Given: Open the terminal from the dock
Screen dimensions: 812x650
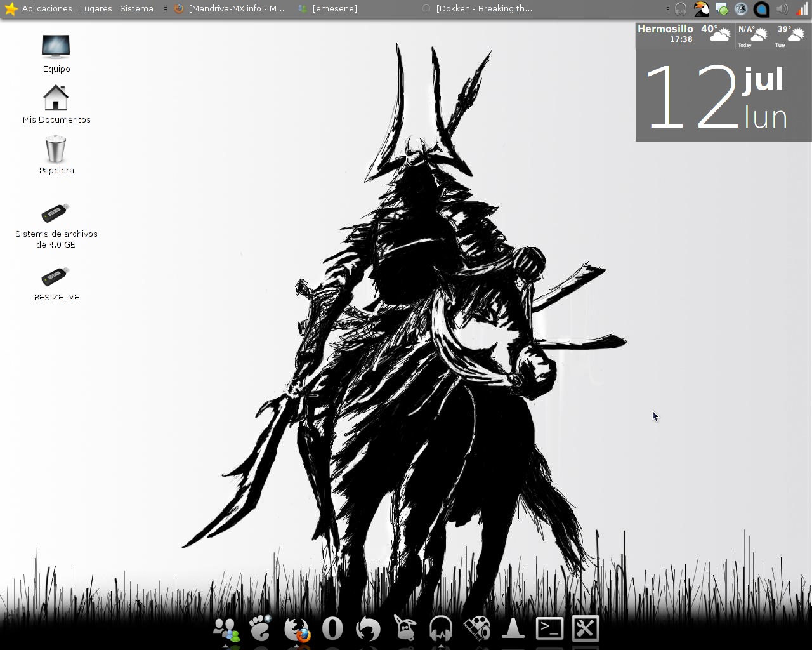Looking at the screenshot, I should [549, 628].
